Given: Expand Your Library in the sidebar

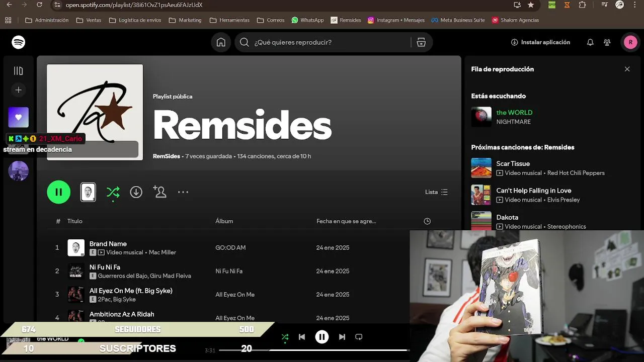Looking at the screenshot, I should (x=19, y=71).
